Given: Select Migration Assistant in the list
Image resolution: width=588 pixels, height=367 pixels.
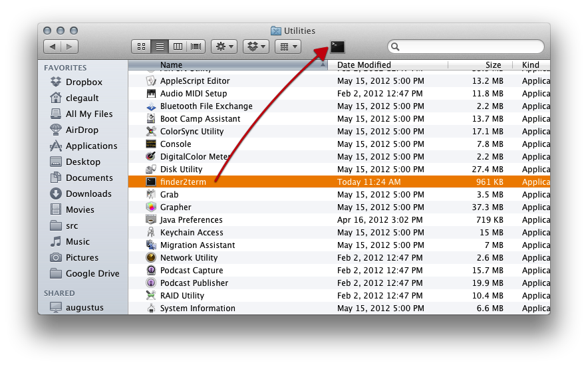Looking at the screenshot, I should 339,245.
